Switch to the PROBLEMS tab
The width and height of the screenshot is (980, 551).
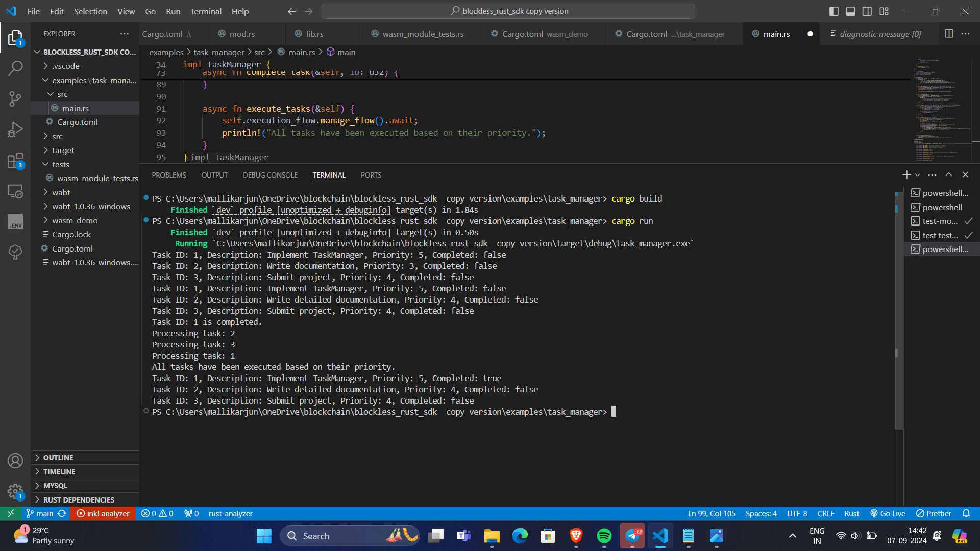(x=169, y=175)
